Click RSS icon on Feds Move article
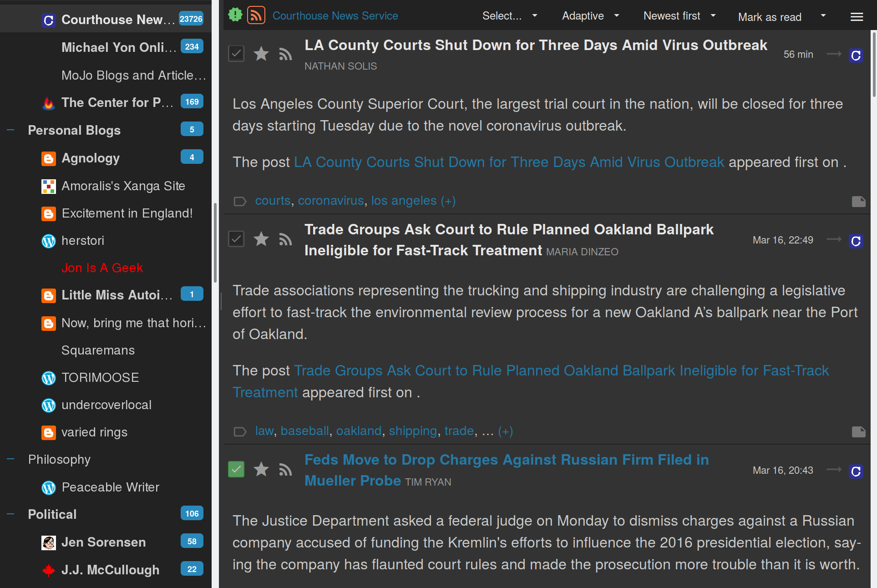 [285, 469]
